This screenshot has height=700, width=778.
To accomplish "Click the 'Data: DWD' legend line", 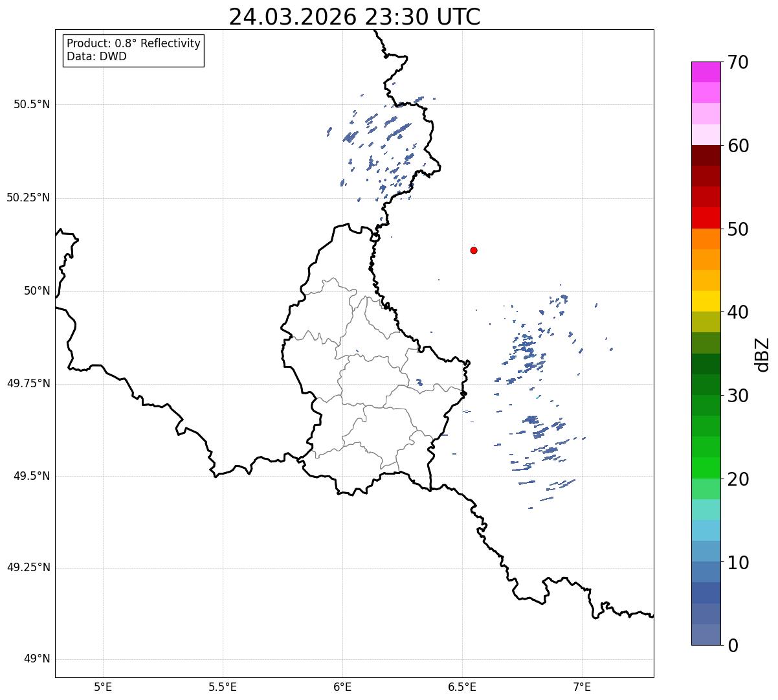I will pos(96,56).
